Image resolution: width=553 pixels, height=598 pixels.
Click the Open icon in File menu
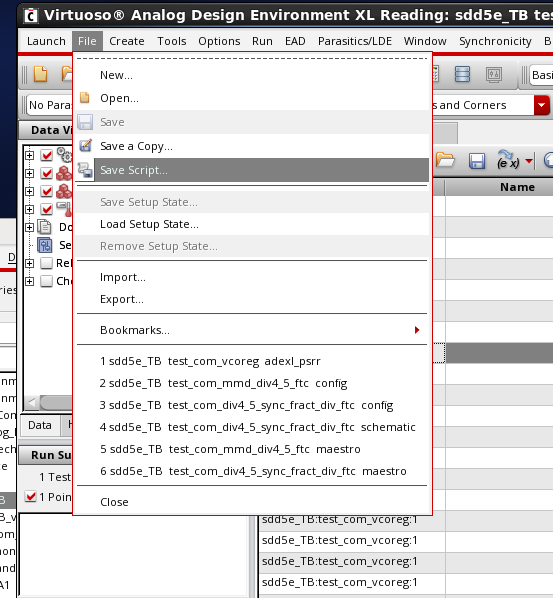[x=85, y=98]
